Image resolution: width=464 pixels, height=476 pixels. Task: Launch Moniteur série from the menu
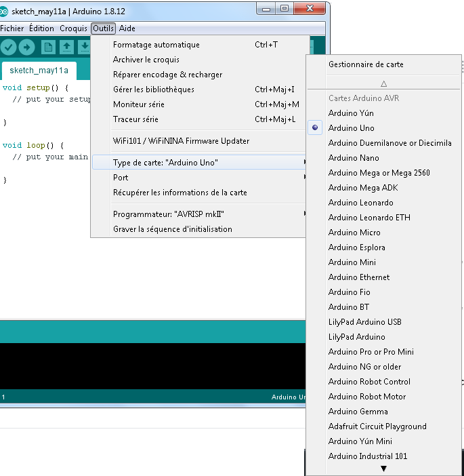tap(139, 104)
